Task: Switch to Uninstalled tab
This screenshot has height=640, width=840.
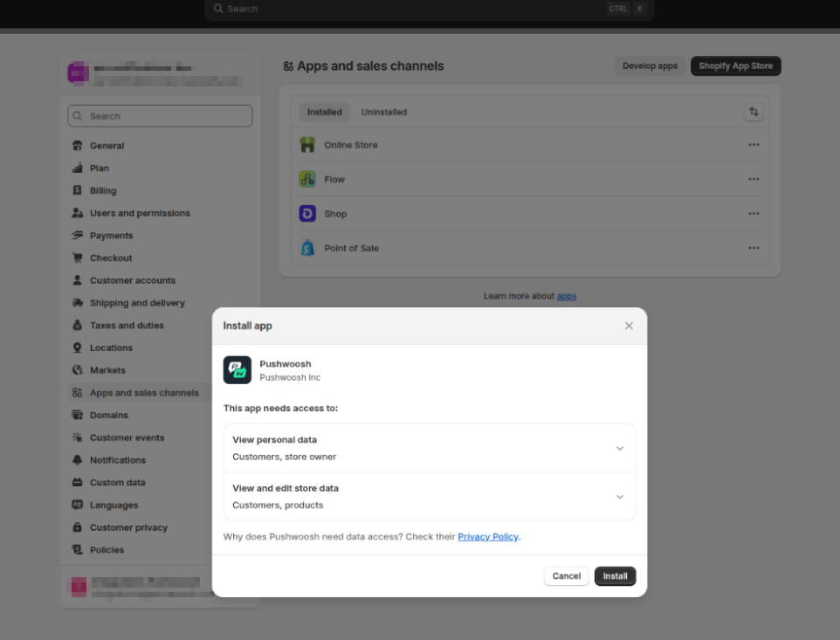Action: [383, 112]
